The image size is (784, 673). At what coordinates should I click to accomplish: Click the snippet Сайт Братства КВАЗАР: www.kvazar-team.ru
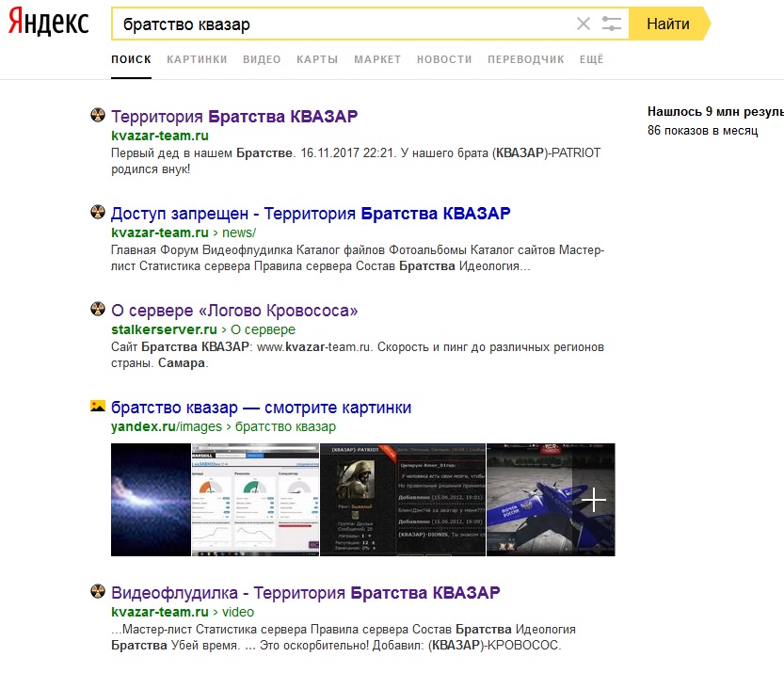pos(358,355)
